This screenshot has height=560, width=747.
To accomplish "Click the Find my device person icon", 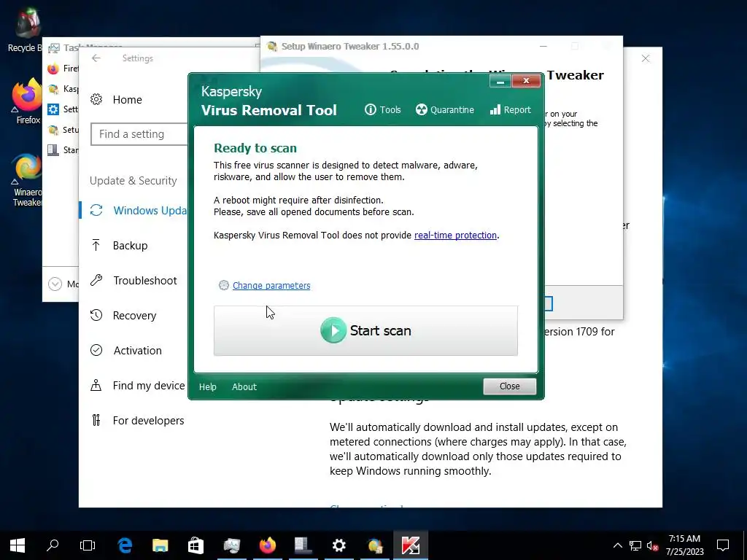I will tap(96, 385).
